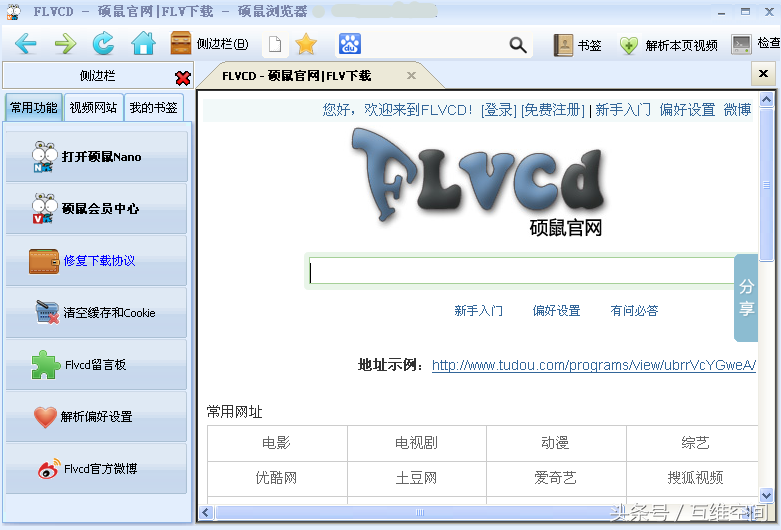The image size is (781, 530).
Task: Click 新手入门 link below the input box
Action: 478,311
